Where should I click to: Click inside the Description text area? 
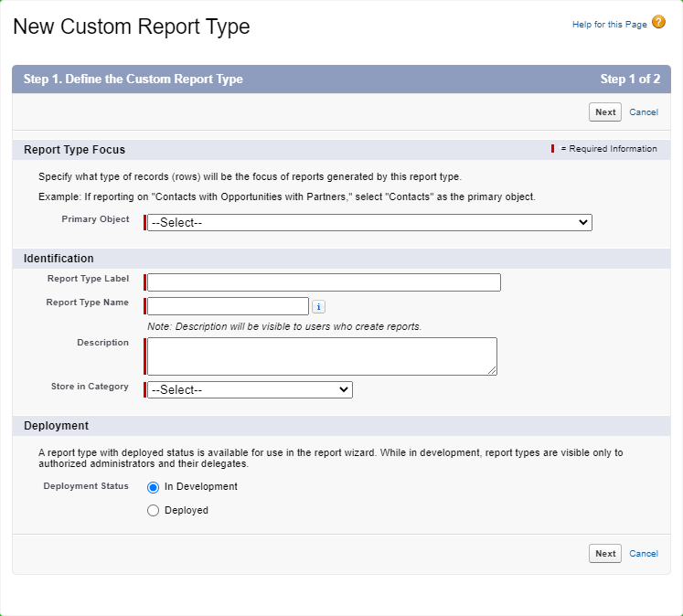click(x=322, y=356)
